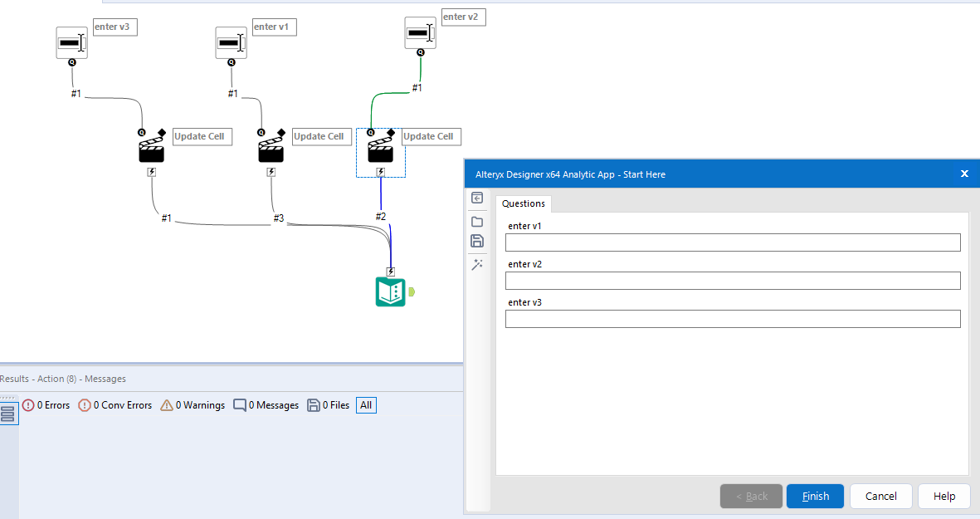Click the folder icon in the app dialog sidebar

(477, 221)
